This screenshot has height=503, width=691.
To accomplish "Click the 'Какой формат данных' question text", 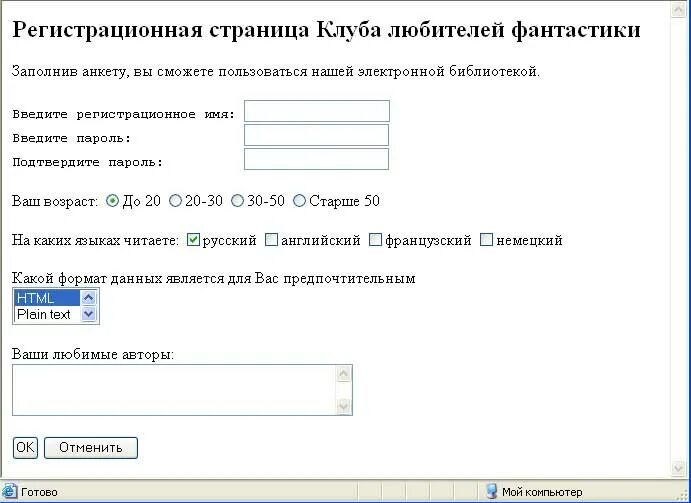I will point(214,279).
